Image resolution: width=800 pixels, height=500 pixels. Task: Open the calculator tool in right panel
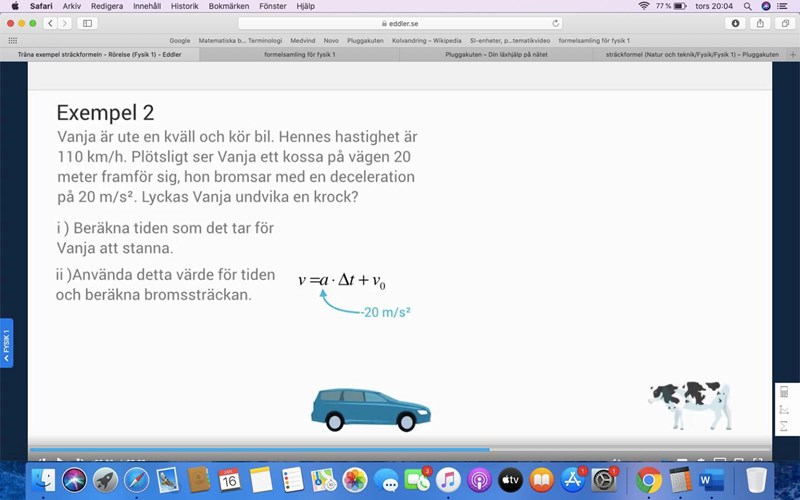(x=784, y=393)
